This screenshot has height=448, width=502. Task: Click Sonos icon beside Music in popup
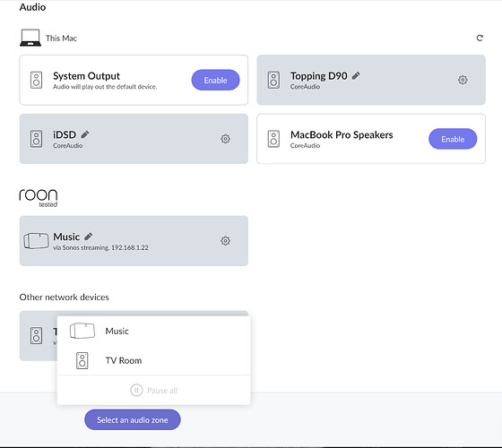click(x=82, y=331)
